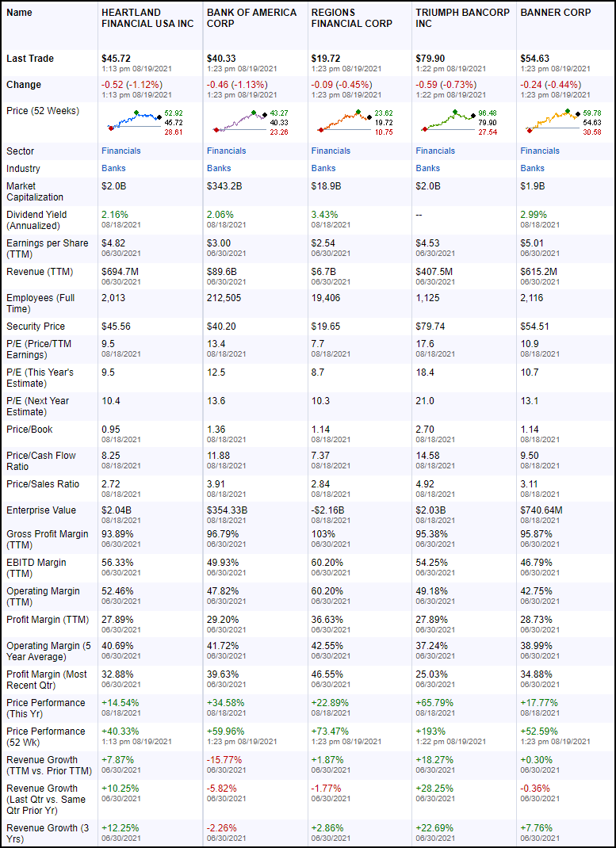The image size is (616, 848).
Task: Click Triumph Bancorp Price/Book 2.70
Action: (425, 430)
